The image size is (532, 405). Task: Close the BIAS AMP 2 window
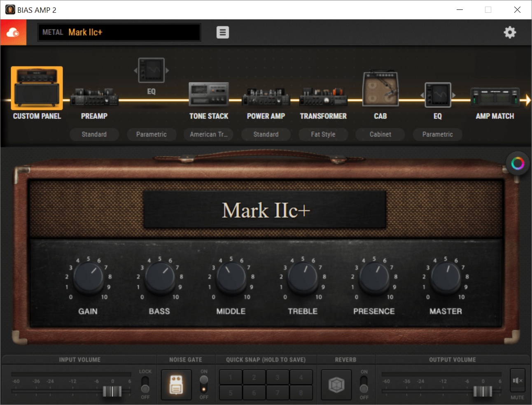coord(517,9)
